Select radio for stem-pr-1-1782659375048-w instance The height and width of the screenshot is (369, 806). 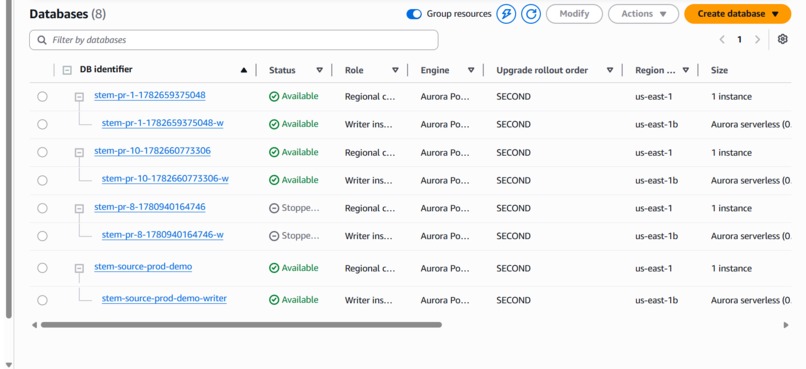(42, 124)
